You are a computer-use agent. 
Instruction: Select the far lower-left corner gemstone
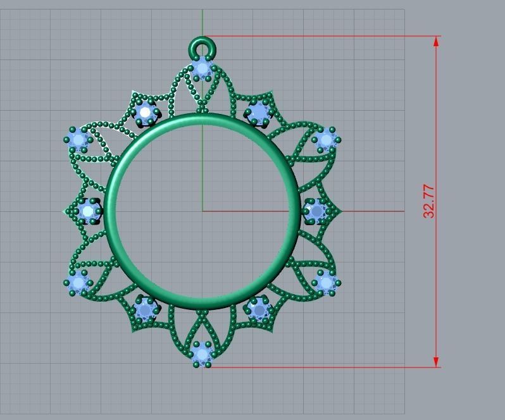tap(78, 283)
